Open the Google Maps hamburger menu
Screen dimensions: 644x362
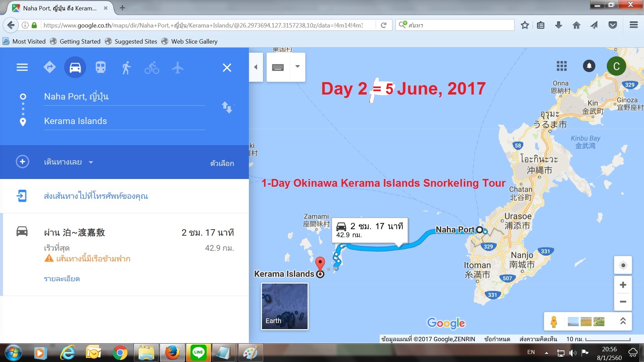22,67
